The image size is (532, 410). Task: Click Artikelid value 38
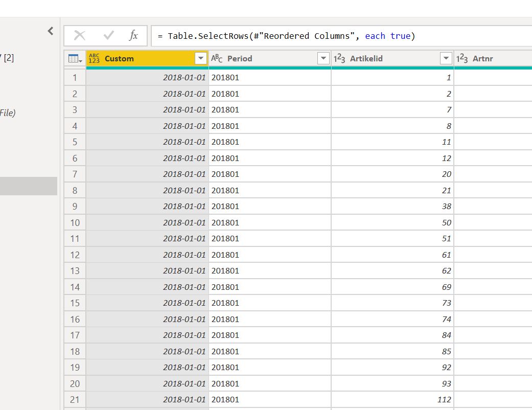click(x=392, y=207)
